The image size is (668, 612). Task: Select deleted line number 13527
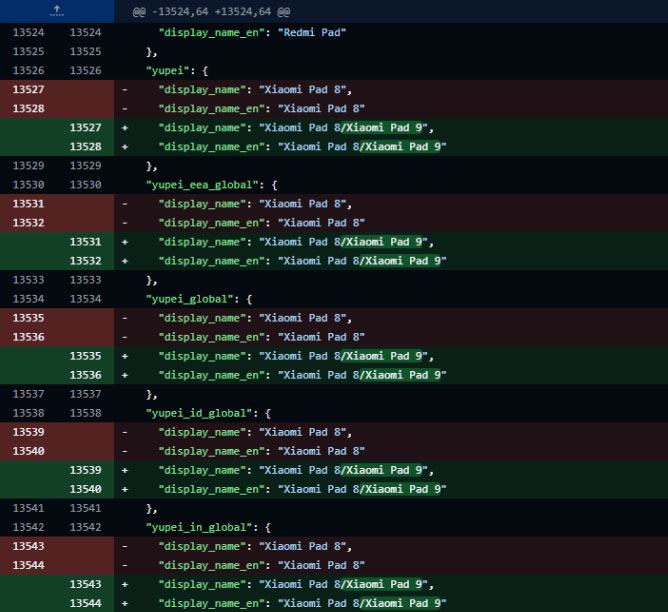pos(29,89)
